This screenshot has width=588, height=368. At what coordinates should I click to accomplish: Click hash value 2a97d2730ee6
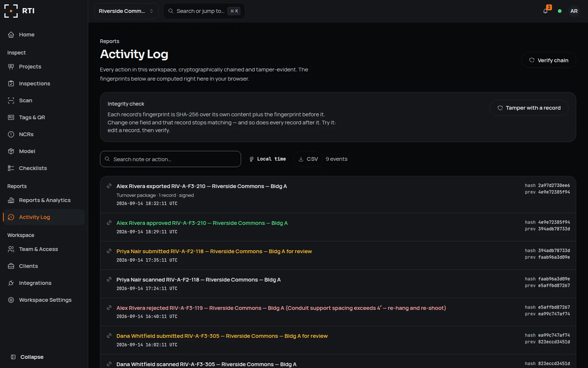point(554,185)
